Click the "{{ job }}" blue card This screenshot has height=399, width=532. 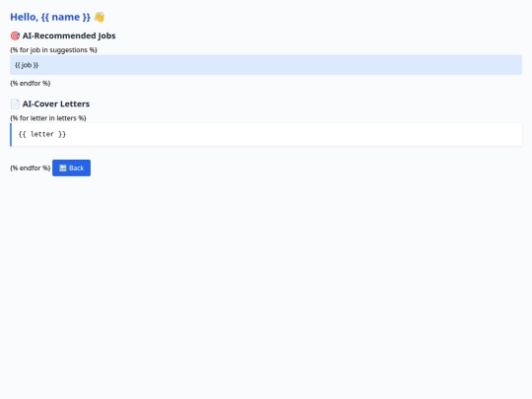pyautogui.click(x=266, y=65)
